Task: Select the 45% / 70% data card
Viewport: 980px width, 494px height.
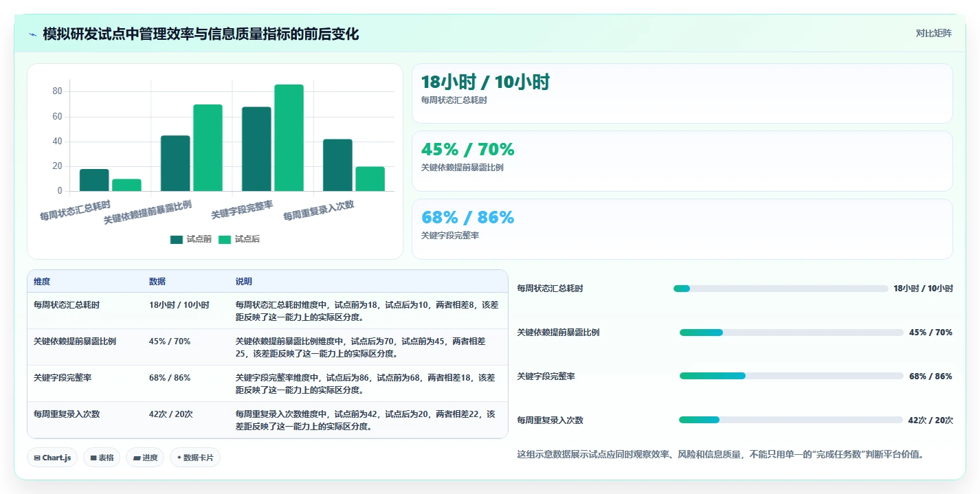Action: click(x=682, y=161)
